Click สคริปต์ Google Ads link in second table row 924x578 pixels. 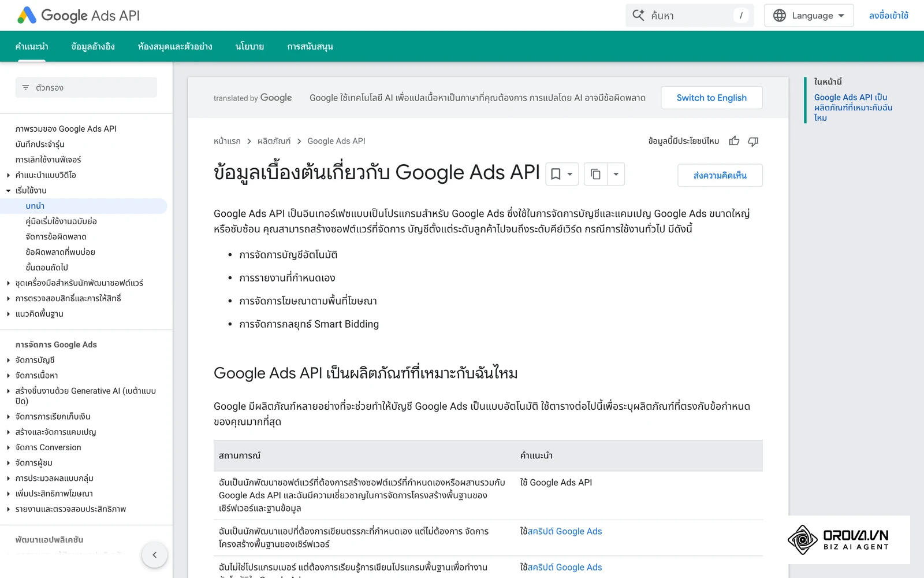pyautogui.click(x=565, y=531)
